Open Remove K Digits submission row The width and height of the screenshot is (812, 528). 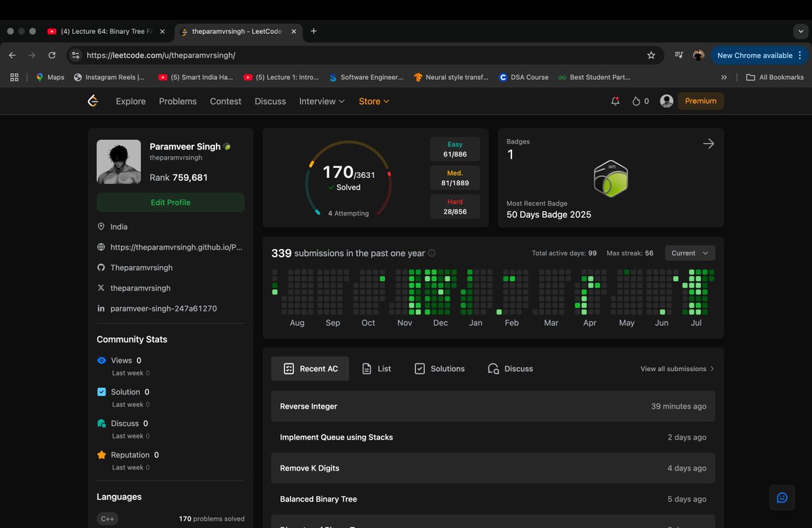click(493, 468)
